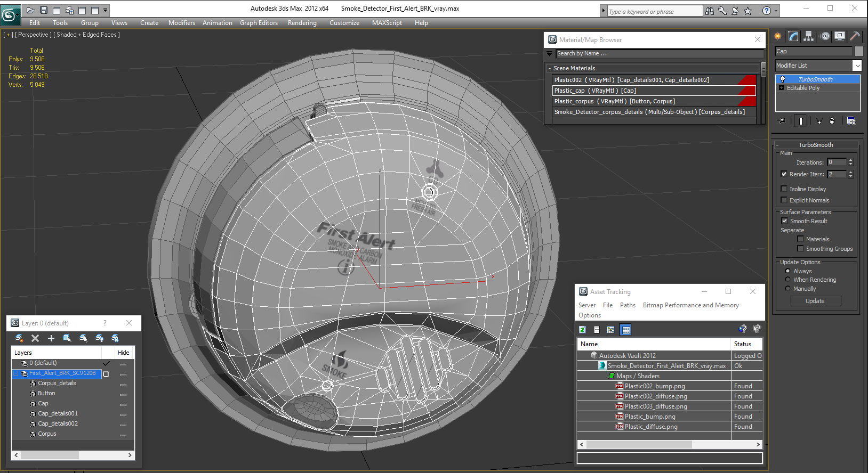Click Make Unique icon under modifier stack
This screenshot has width=868, height=473.
coord(819,121)
